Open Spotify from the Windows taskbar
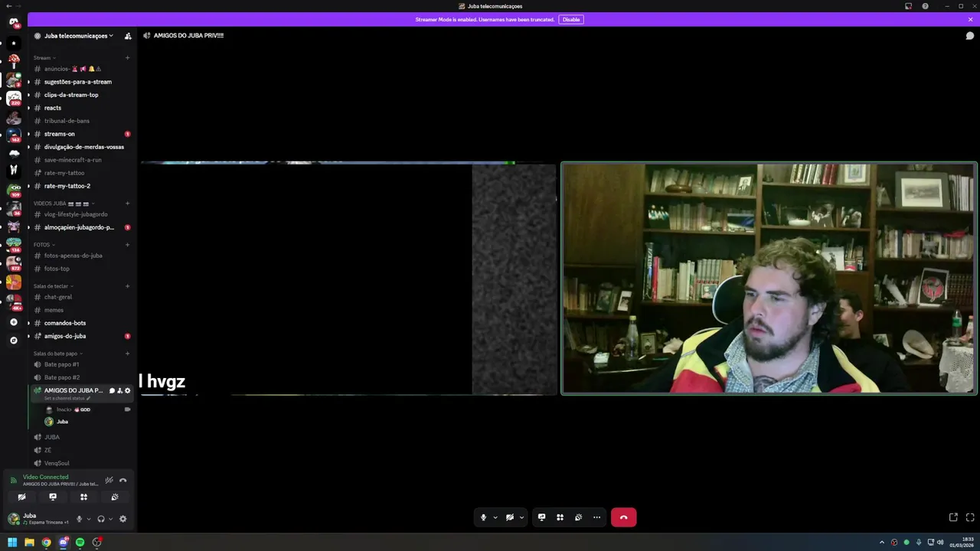980x551 pixels. tap(80, 543)
